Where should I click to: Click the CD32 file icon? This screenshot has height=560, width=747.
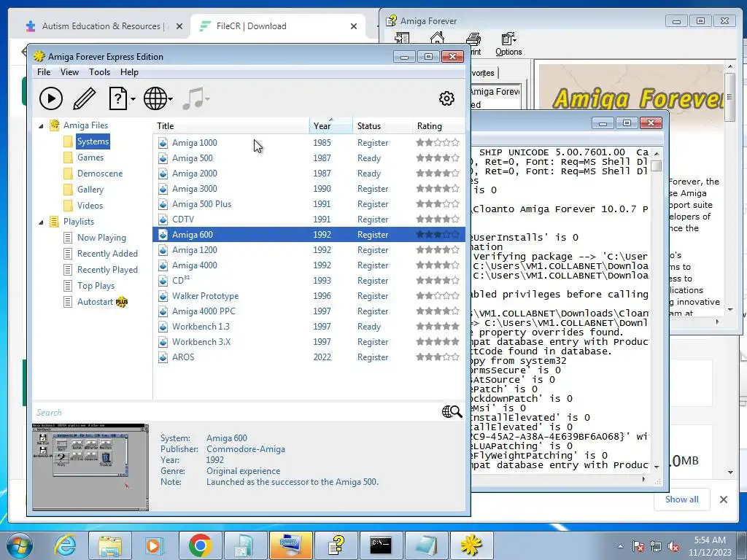(163, 281)
